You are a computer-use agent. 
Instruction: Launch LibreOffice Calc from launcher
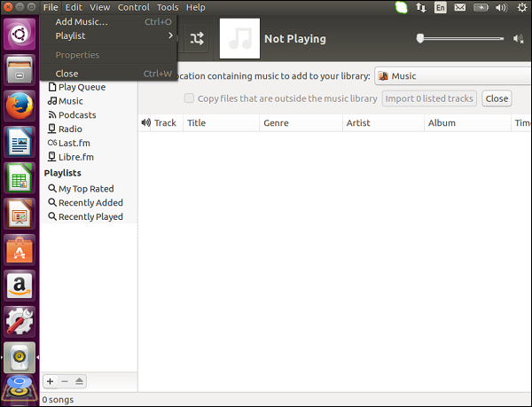20,178
